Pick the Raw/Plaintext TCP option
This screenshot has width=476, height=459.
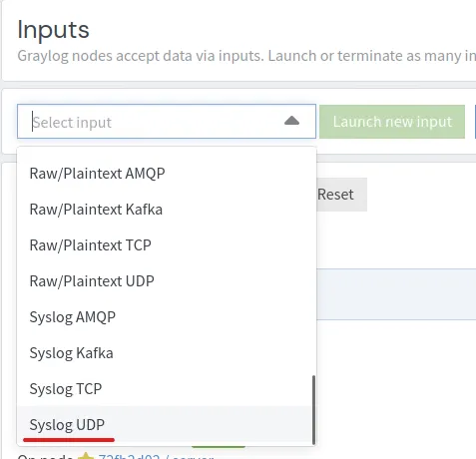(166, 245)
